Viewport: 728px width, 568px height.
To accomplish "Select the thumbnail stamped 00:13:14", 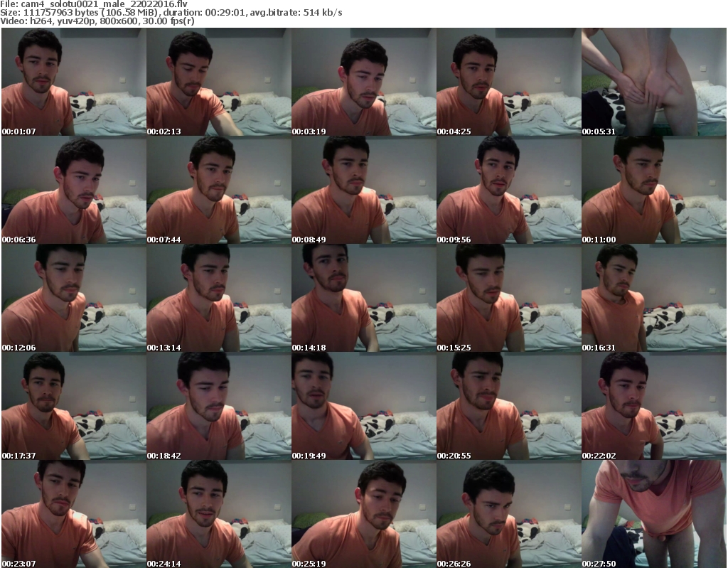I will (x=219, y=298).
